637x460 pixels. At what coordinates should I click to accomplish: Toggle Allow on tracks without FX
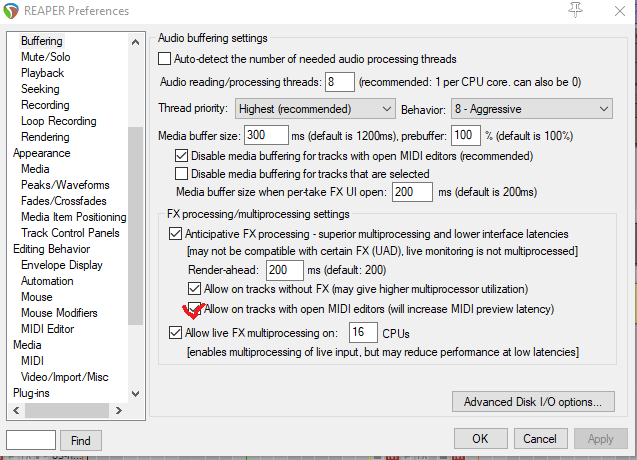pyautogui.click(x=194, y=289)
